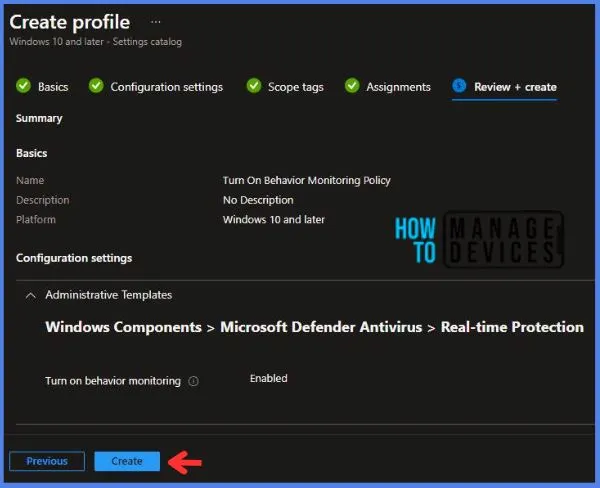Select the Review + create step
Image resolution: width=600 pixels, height=488 pixels.
pos(515,87)
